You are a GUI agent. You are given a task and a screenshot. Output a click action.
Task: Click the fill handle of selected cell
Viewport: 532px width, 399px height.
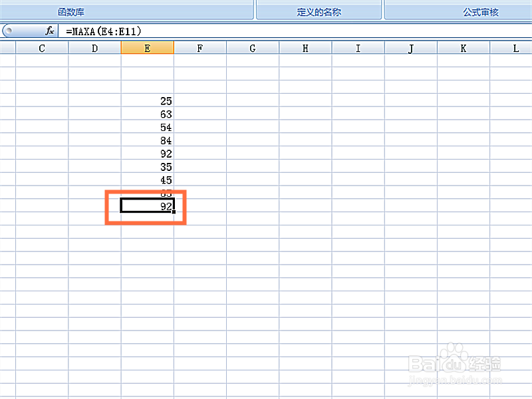[x=174, y=211]
